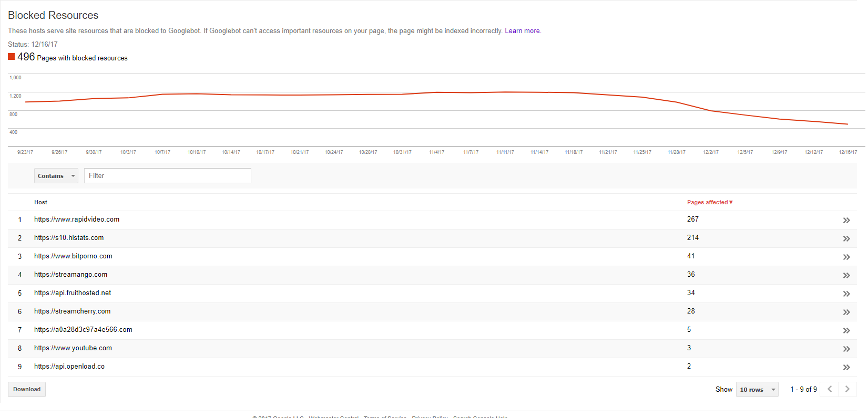Open details arrow for s10.histats.com row
Image resolution: width=868 pixels, height=418 pixels.
tap(846, 238)
